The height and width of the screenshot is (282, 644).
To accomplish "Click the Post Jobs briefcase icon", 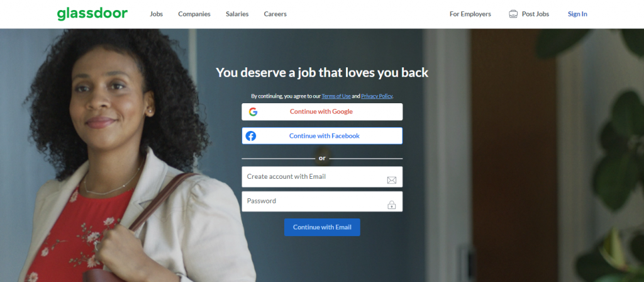I will [513, 14].
